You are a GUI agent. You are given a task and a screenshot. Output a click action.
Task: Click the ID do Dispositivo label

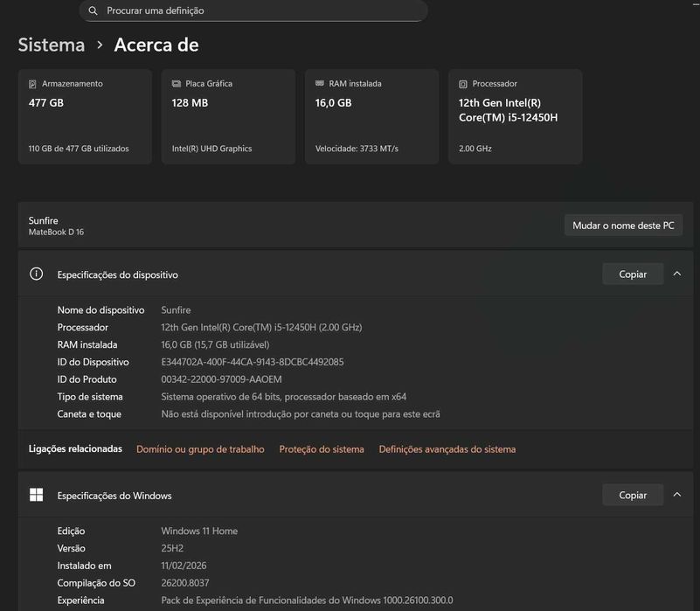(93, 362)
